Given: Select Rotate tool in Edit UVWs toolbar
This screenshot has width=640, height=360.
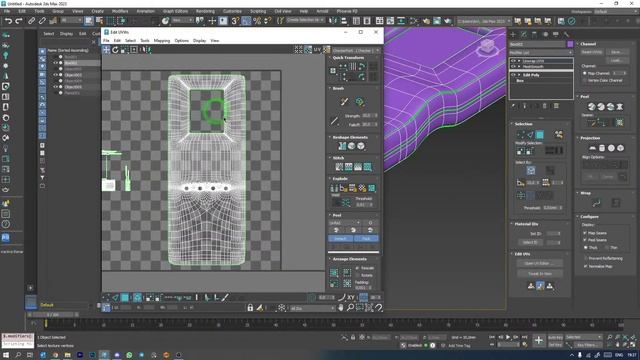Looking at the screenshot, I should pos(115,50).
